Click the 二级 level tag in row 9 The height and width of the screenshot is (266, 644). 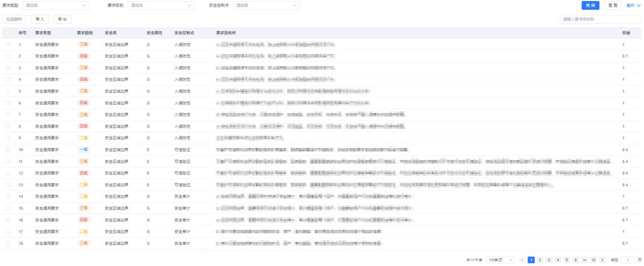pos(83,138)
